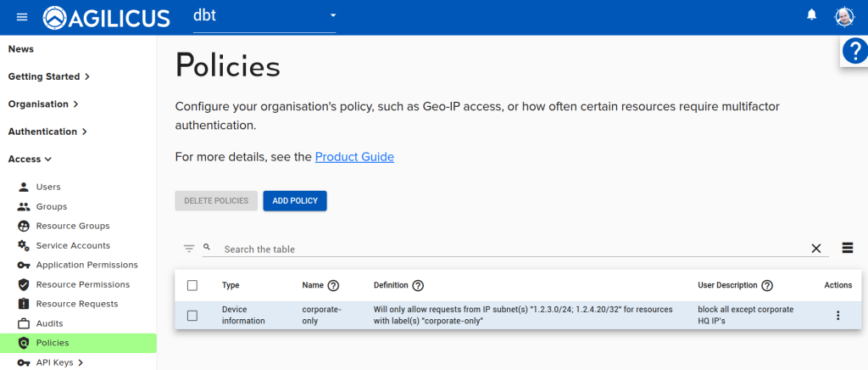Click the Type column header
868x370 pixels.
pyautogui.click(x=231, y=285)
